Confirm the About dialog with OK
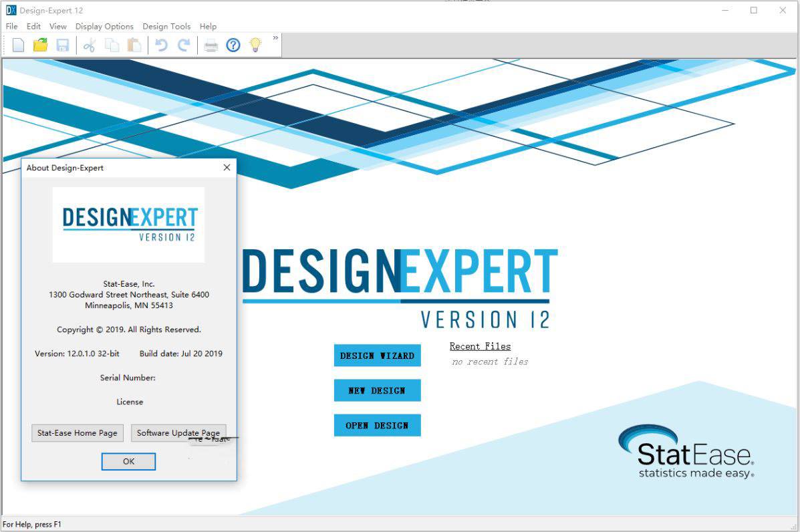800x532 pixels. tap(128, 462)
